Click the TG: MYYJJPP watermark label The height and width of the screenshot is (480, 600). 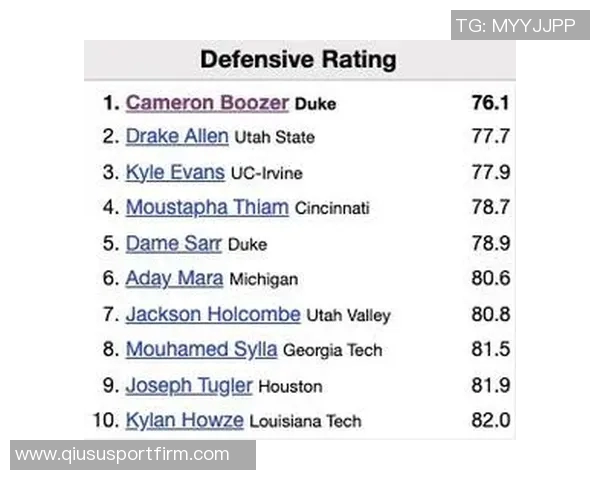pyautogui.click(x=516, y=25)
